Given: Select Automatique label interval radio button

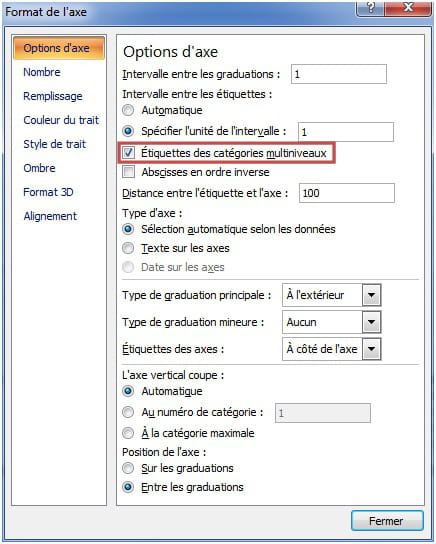Looking at the screenshot, I should (x=128, y=110).
